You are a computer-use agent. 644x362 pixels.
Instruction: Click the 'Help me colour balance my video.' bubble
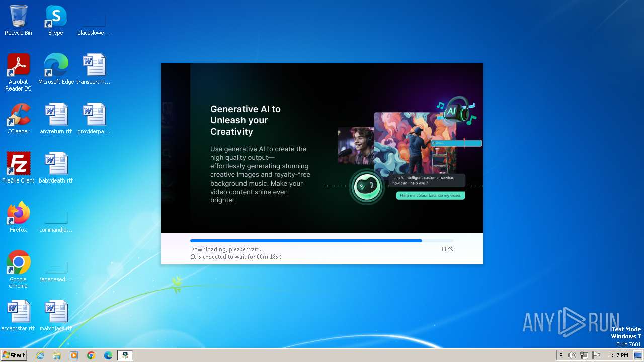coord(431,195)
